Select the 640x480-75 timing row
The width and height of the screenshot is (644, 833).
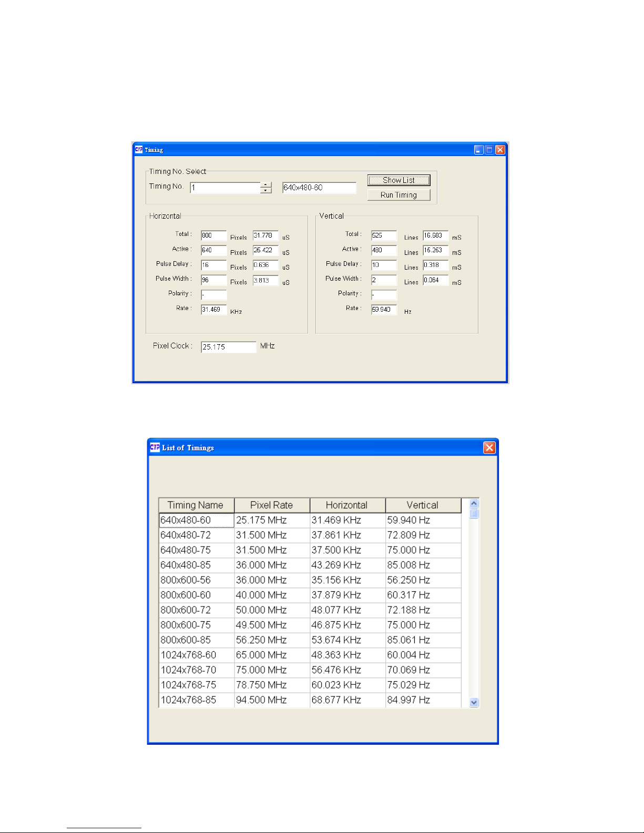click(310, 550)
